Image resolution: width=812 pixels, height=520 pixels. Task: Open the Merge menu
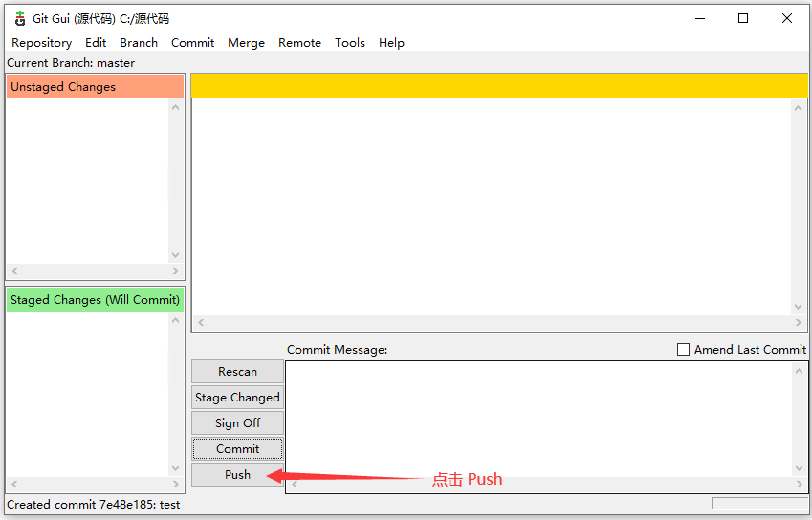(246, 43)
